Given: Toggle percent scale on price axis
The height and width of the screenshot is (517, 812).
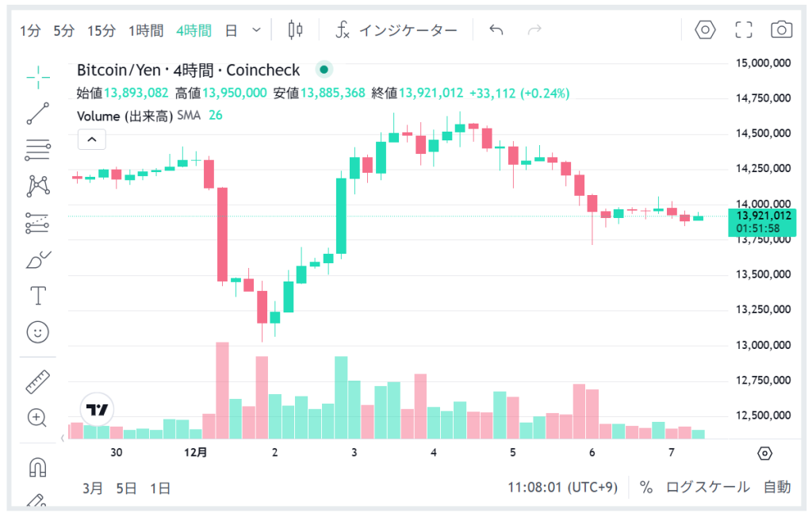Looking at the screenshot, I should click(646, 487).
